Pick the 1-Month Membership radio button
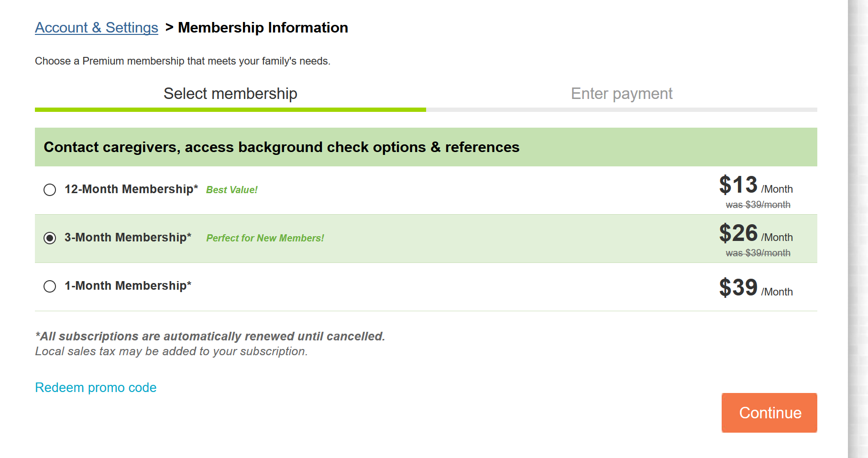 (x=50, y=286)
